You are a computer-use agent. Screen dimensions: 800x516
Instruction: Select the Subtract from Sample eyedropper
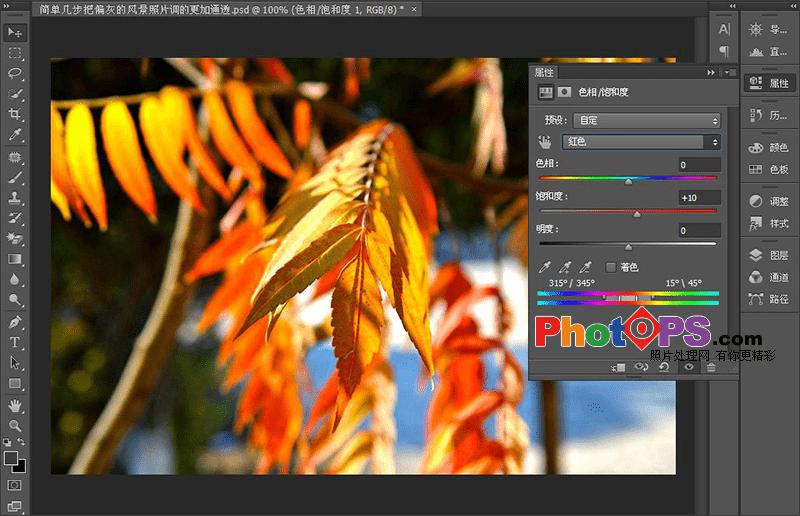coord(585,267)
